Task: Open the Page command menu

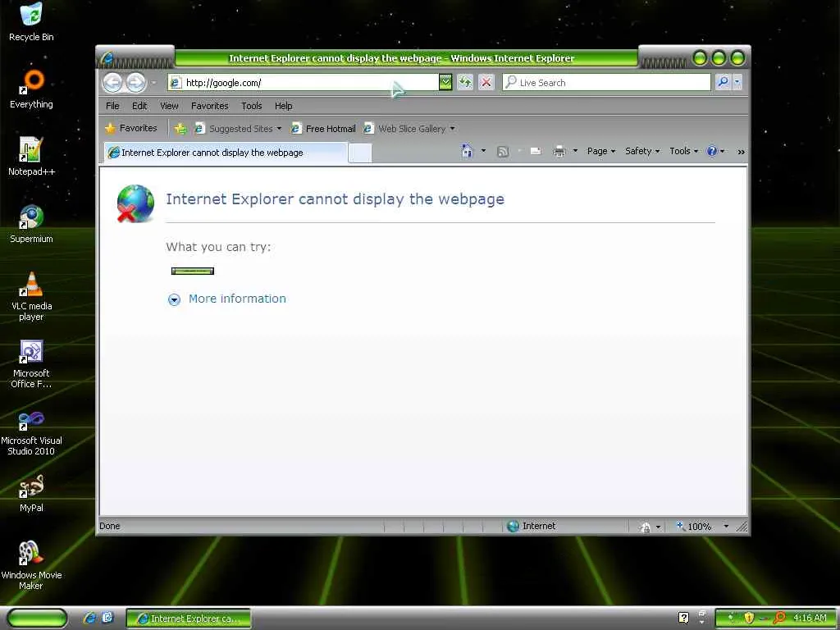Action: click(x=601, y=151)
